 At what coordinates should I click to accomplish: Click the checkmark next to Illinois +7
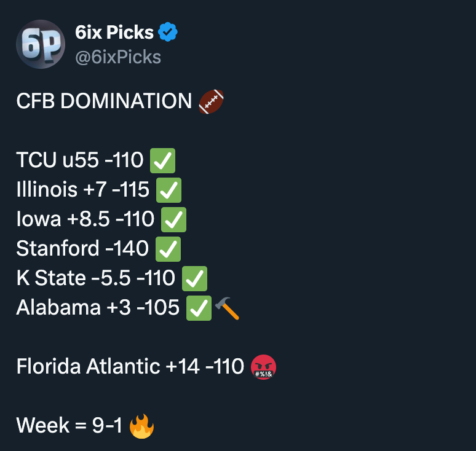point(169,190)
